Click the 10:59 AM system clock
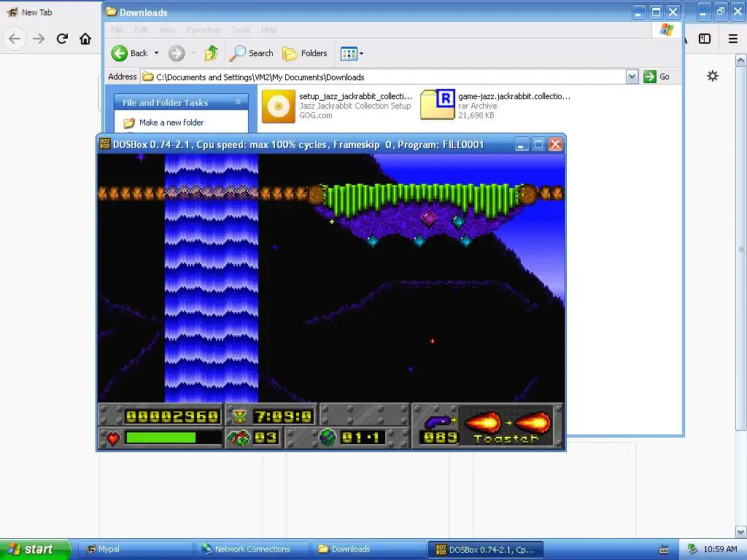 pyautogui.click(x=720, y=549)
